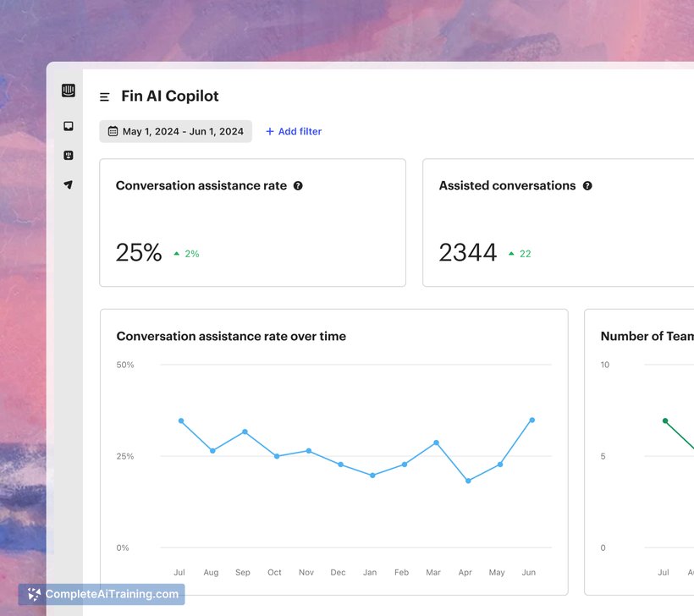Select the Aug data point on assistance rate chart
Viewport: 694px width, 616px height.
click(x=213, y=450)
